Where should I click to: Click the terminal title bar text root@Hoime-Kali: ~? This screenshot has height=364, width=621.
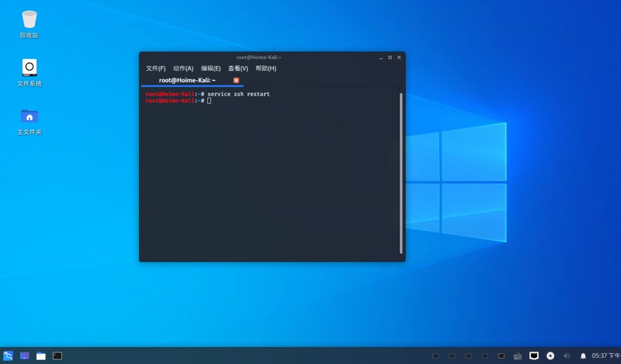tap(259, 58)
